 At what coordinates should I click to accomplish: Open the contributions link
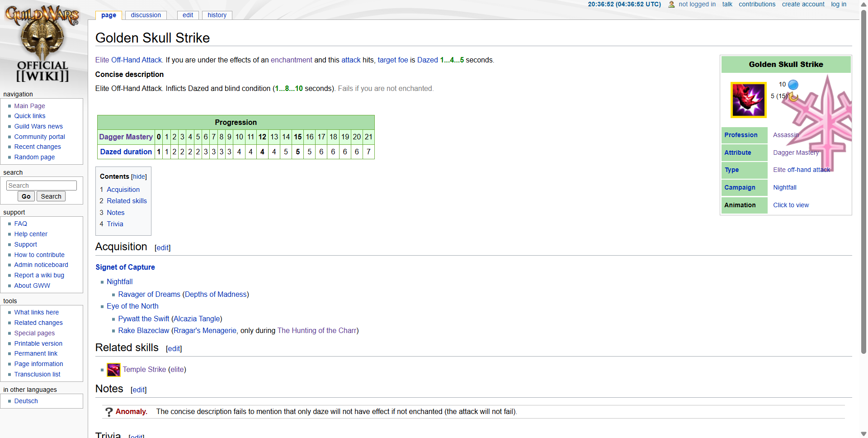pos(757,4)
